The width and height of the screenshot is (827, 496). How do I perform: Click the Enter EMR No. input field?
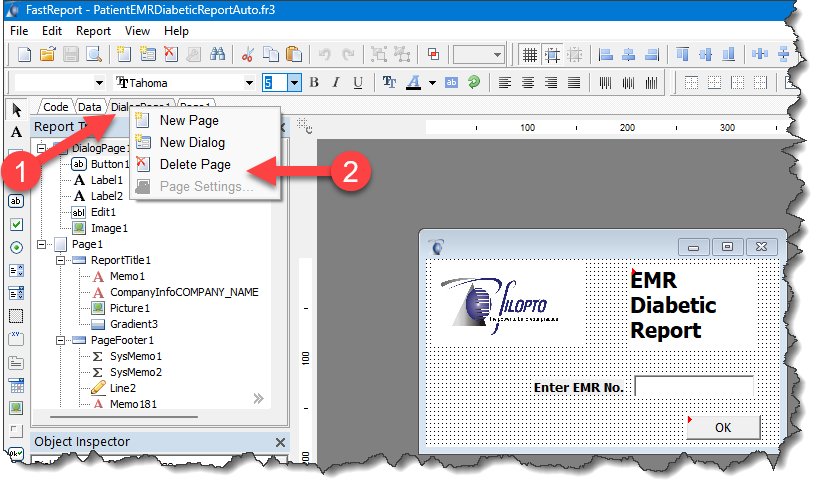click(694, 386)
